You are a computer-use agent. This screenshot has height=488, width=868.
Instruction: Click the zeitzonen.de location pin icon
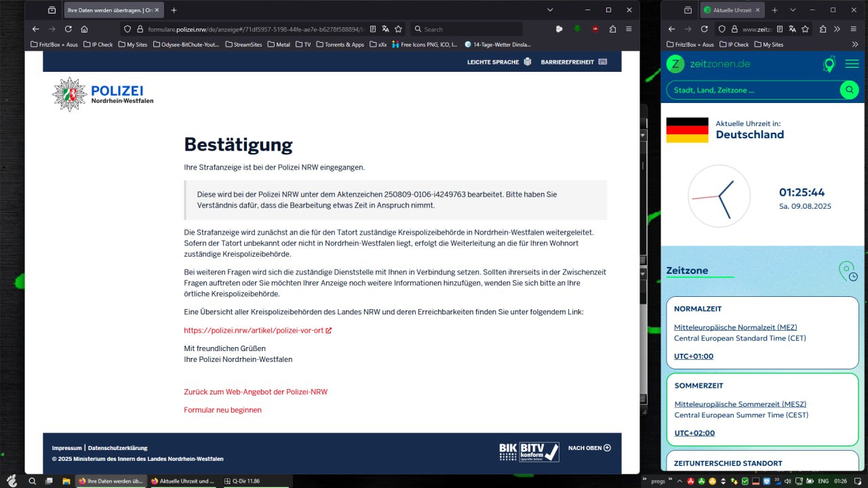(829, 64)
